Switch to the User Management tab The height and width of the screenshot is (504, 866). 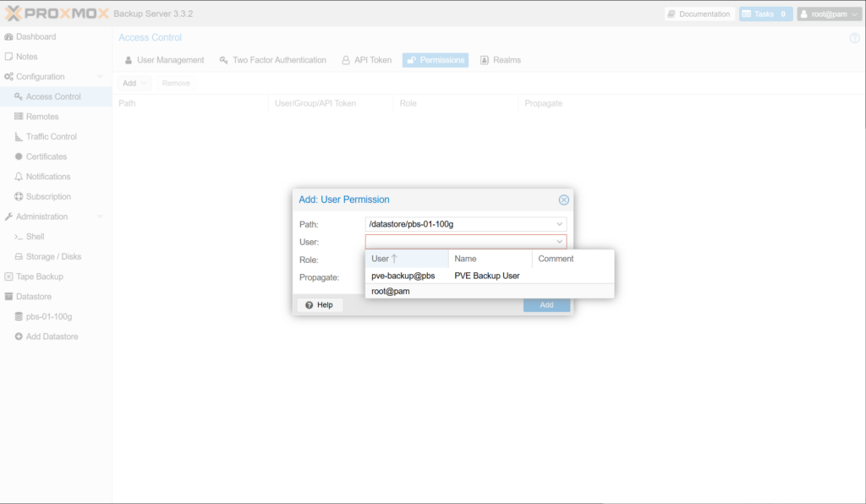[x=165, y=60]
